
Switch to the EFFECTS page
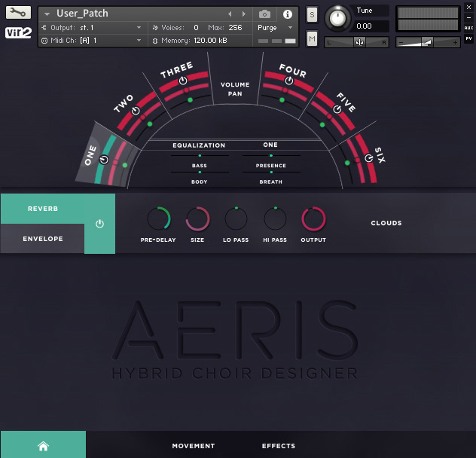coord(279,446)
